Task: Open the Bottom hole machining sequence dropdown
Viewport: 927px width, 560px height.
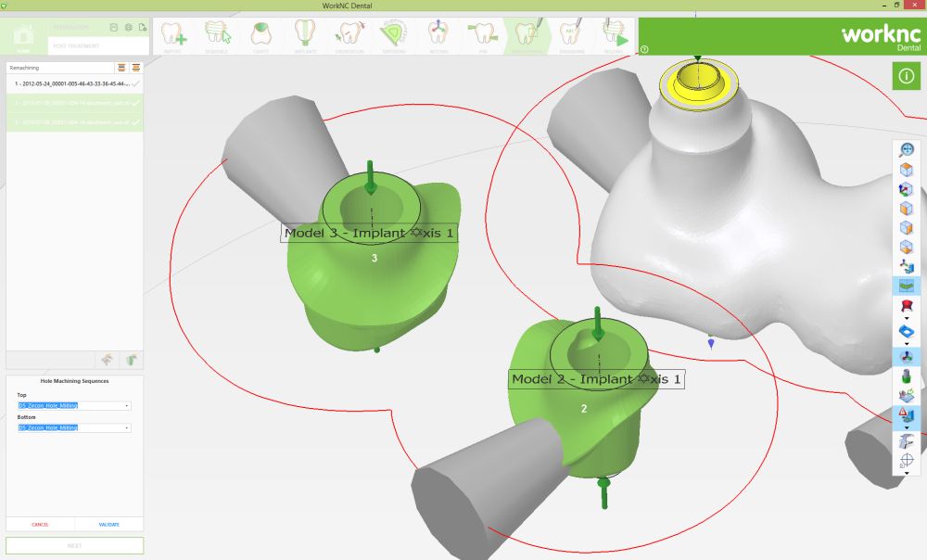Action: tap(74, 427)
